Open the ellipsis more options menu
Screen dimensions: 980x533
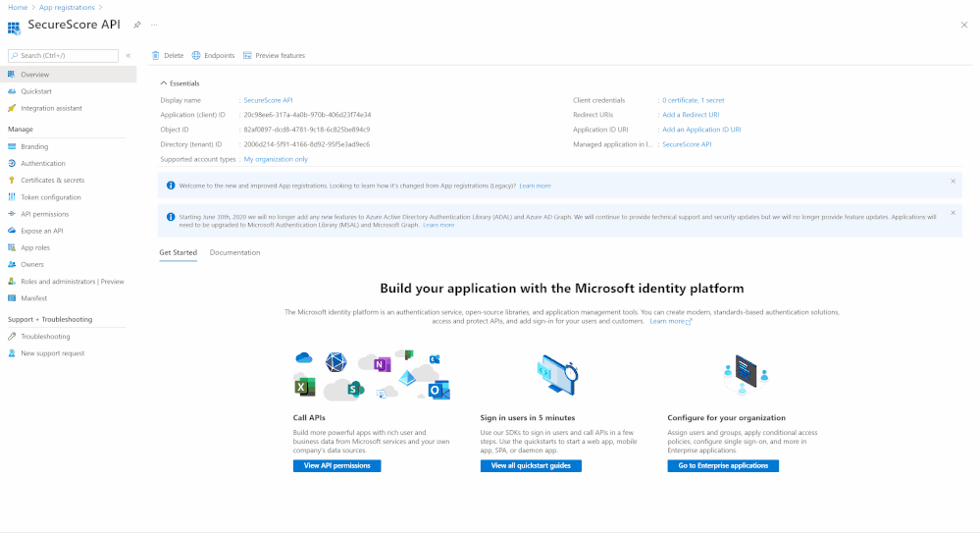tap(154, 25)
